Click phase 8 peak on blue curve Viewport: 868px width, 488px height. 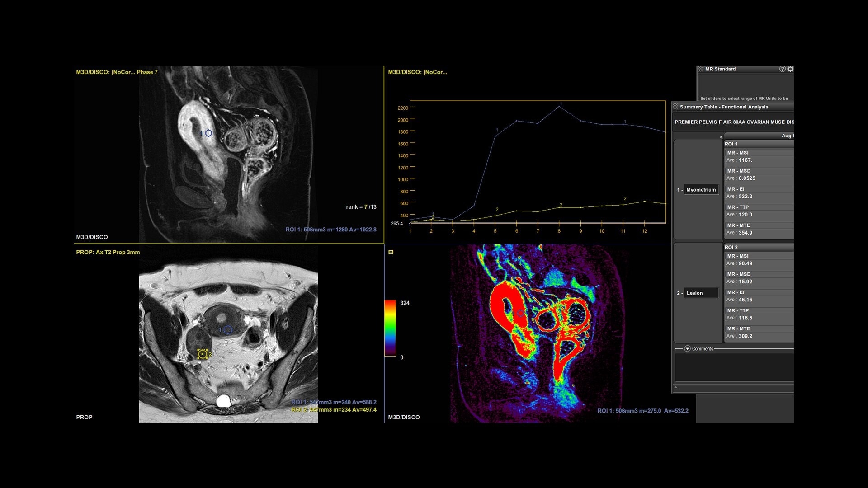click(x=559, y=107)
